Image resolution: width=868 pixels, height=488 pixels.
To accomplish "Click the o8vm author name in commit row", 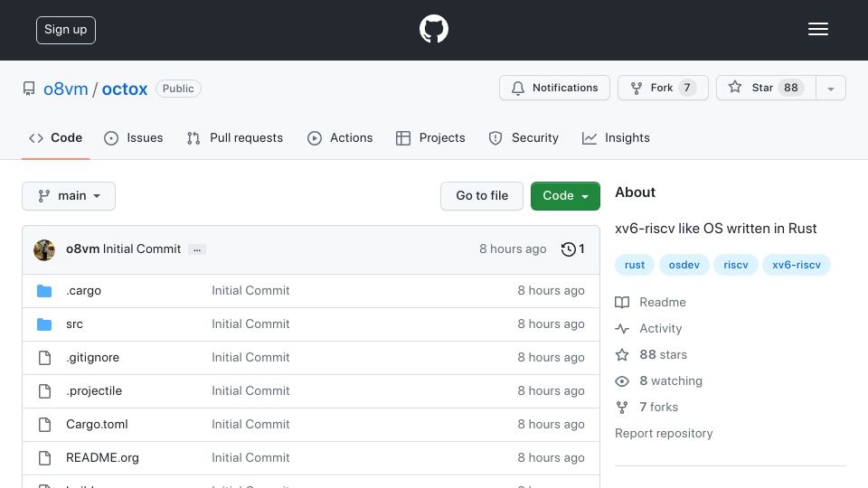I will 82,249.
